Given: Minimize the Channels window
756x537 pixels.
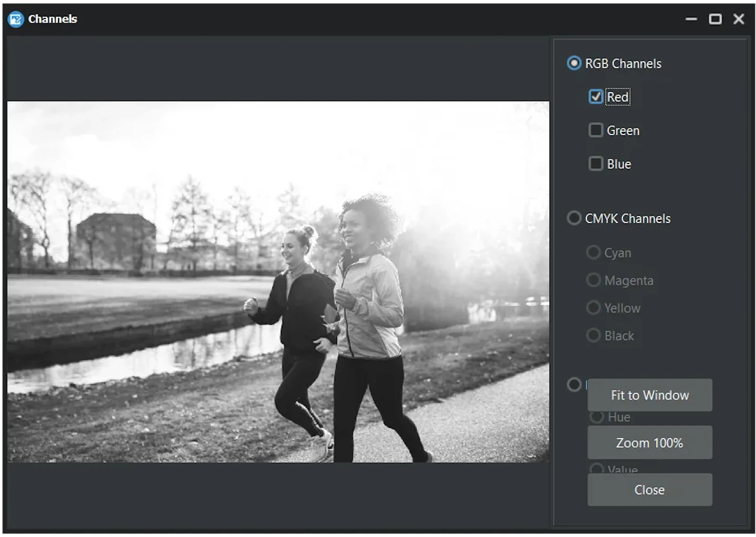Looking at the screenshot, I should click(691, 19).
